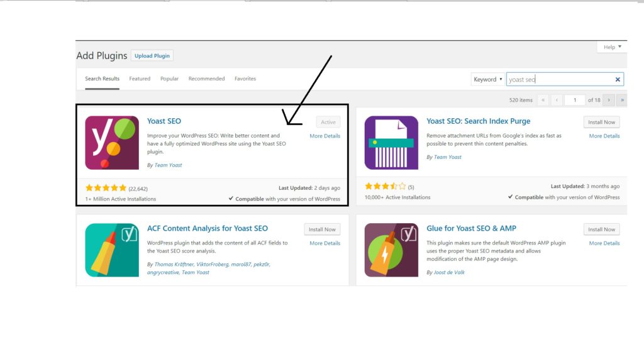Switch to the Popular tab
Image resolution: width=644 pixels, height=362 pixels.
(169, 79)
